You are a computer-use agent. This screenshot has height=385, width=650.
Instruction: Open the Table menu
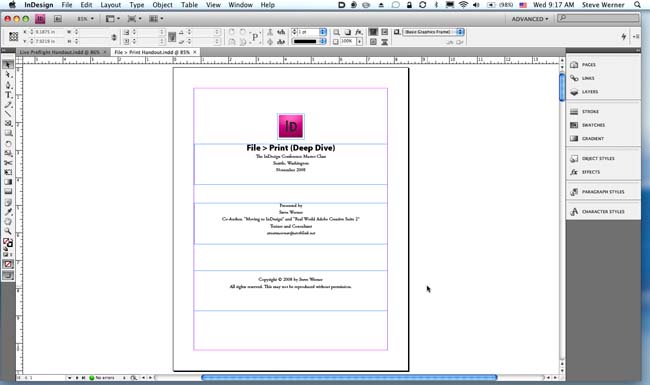click(x=189, y=5)
